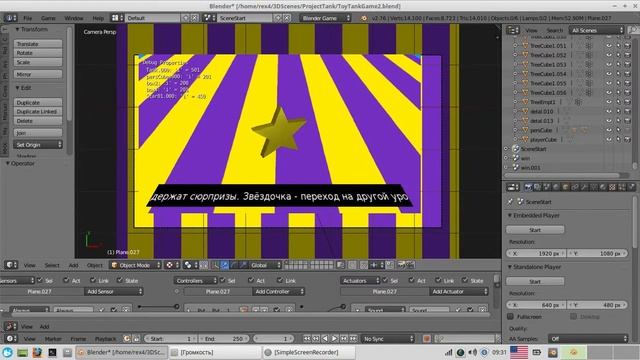Click the play animation button

click(334, 339)
